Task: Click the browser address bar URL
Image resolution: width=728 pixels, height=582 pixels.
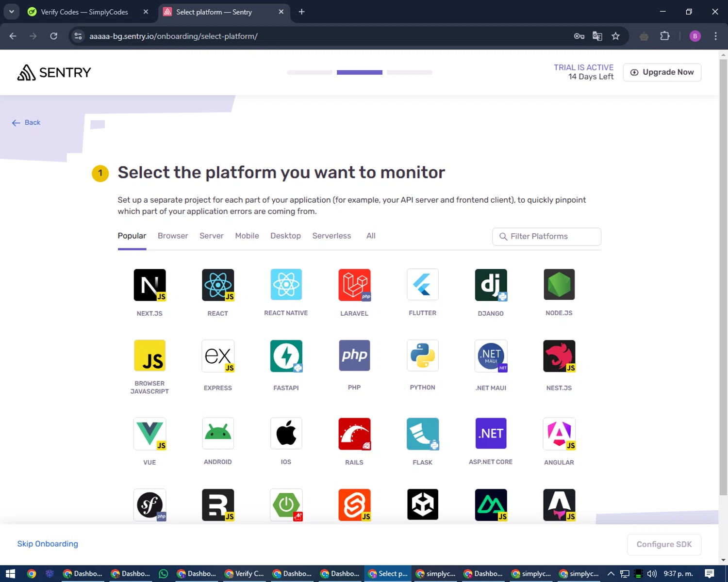Action: point(173,36)
